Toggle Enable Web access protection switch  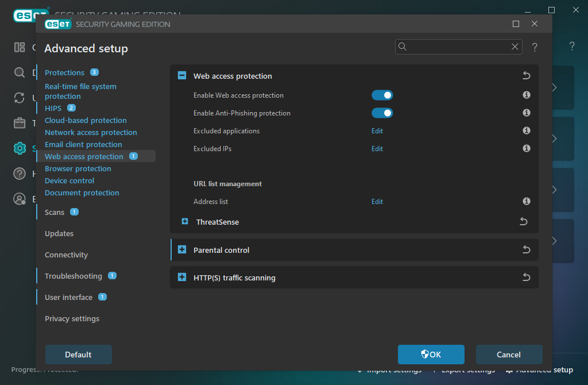(382, 95)
